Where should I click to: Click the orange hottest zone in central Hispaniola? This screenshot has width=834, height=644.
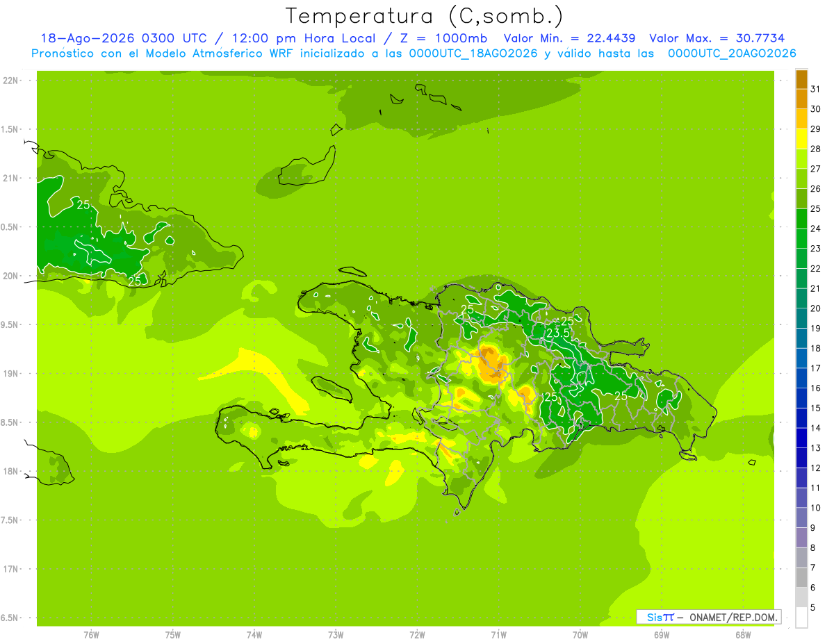491,364
